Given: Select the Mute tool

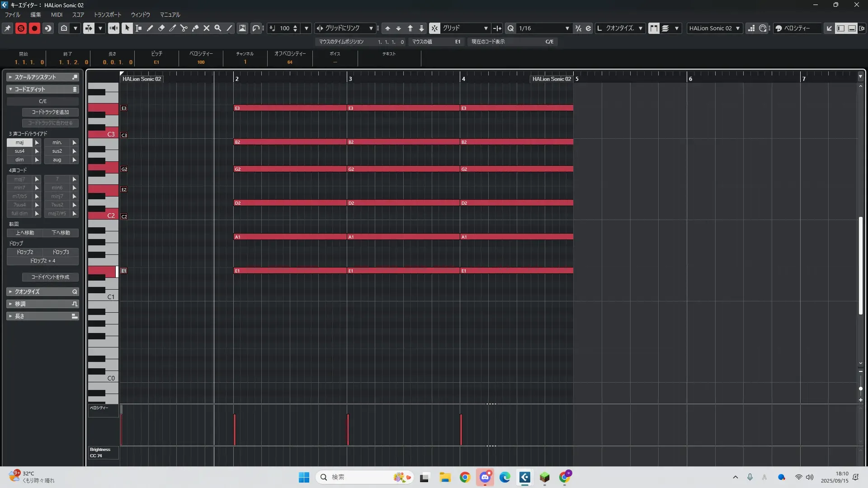Looking at the screenshot, I should [207, 28].
